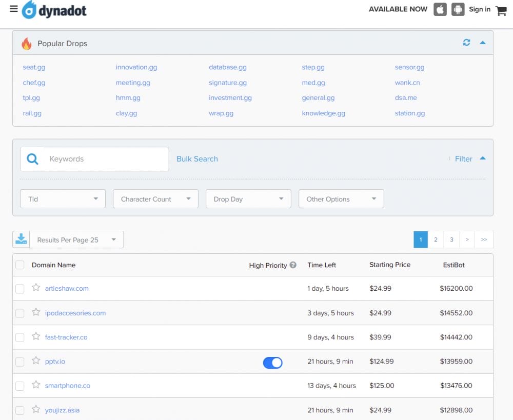This screenshot has width=513, height=420.
Task: Click the Apple app store icon
Action: coord(440,9)
